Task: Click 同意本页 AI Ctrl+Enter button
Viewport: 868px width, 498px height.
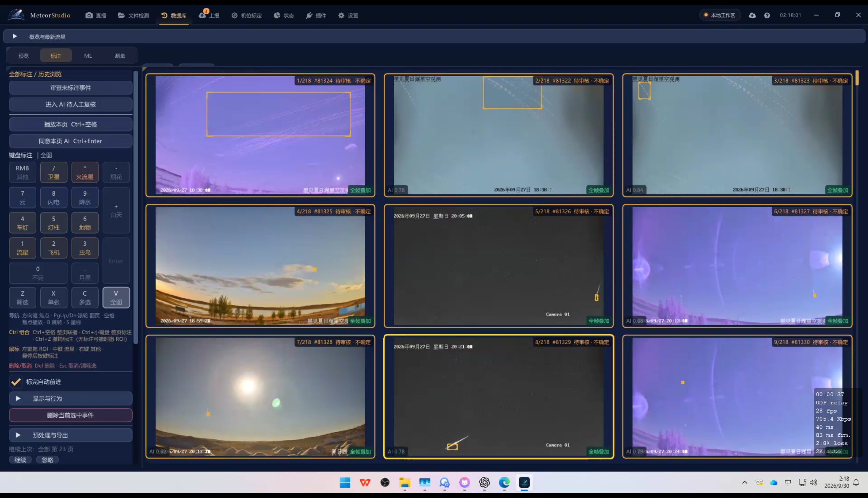Action: pos(71,141)
